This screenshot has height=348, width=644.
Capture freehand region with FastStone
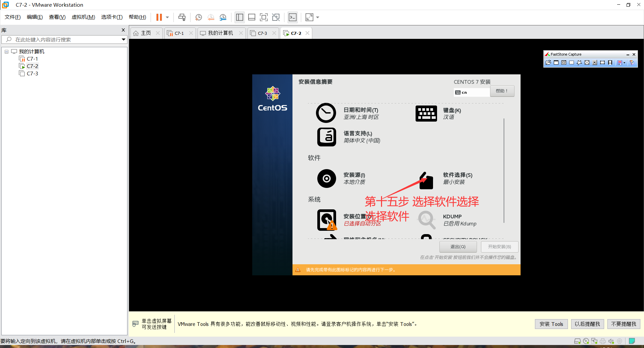click(579, 63)
